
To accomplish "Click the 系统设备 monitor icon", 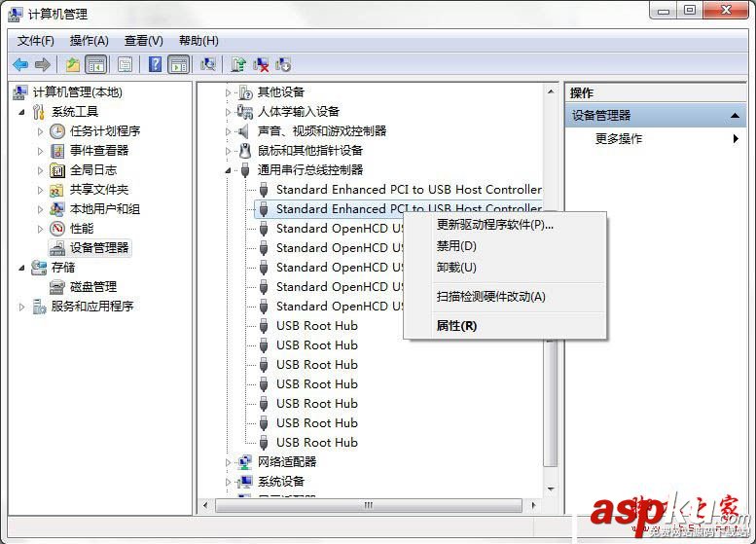I will pyautogui.click(x=245, y=482).
